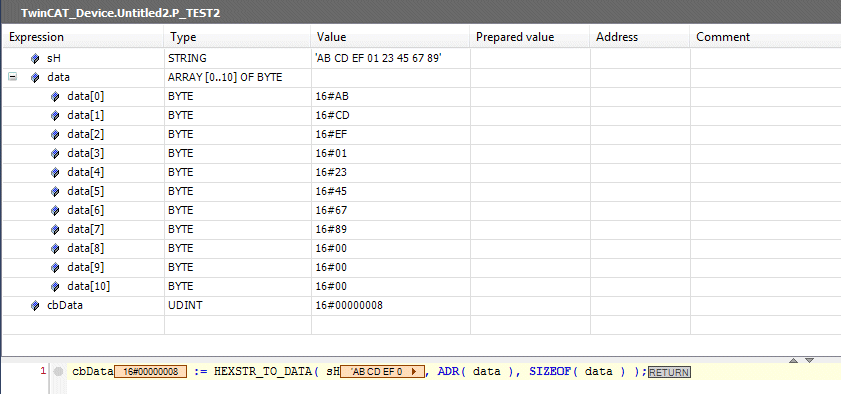Click the value 16#CD of data[1]
The image size is (841, 394).
[x=333, y=115]
